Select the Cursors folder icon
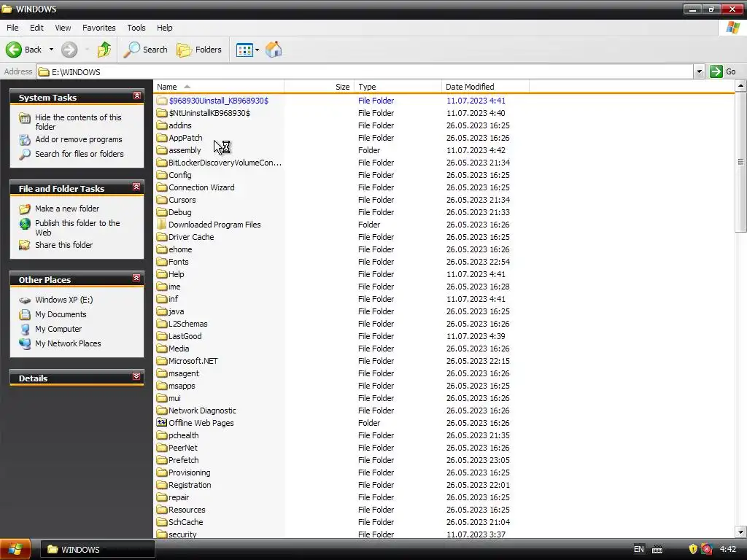Image resolution: width=747 pixels, height=560 pixels. [x=162, y=200]
